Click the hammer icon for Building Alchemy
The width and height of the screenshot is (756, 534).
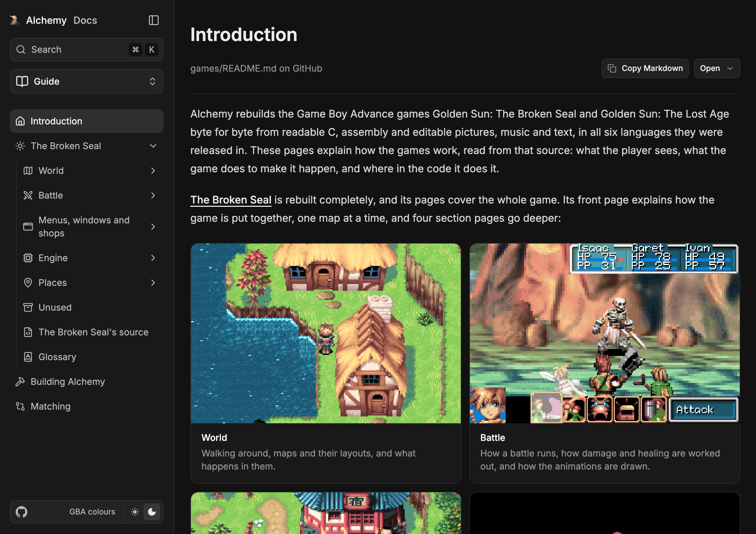(20, 382)
